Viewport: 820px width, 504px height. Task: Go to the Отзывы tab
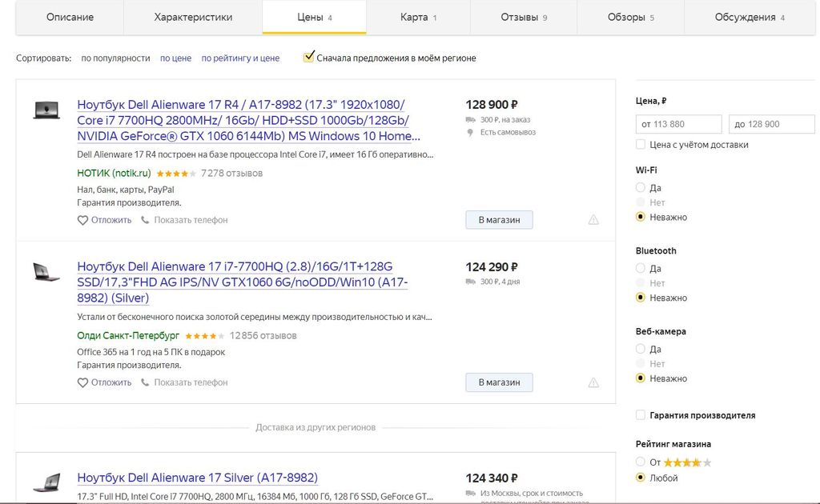(524, 18)
